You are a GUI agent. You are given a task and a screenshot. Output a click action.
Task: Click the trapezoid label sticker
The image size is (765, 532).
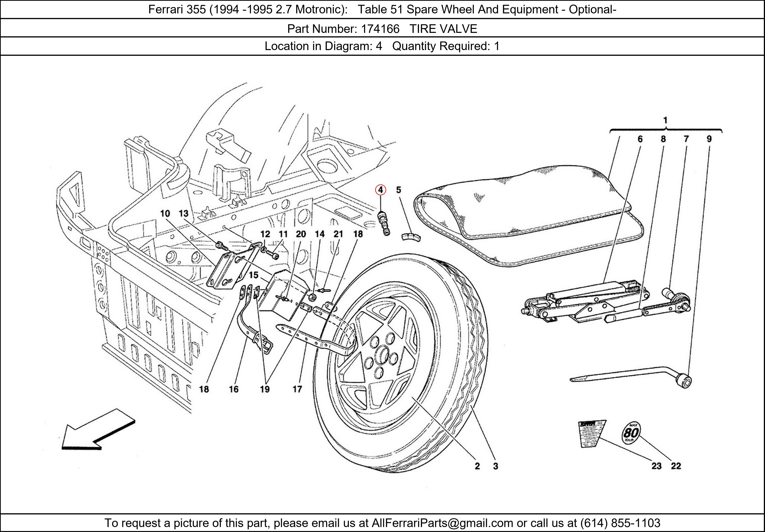(x=592, y=434)
